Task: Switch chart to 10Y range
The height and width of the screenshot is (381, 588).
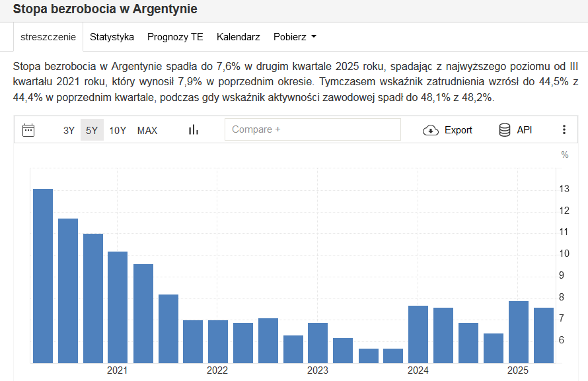Action: tap(118, 130)
